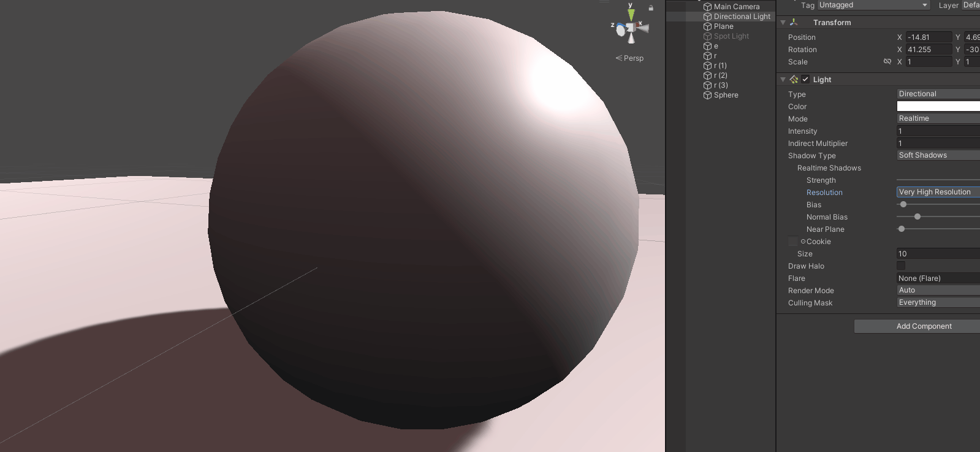The height and width of the screenshot is (452, 980).
Task: Toggle the scene gizmo rotation lock
Action: 651,8
